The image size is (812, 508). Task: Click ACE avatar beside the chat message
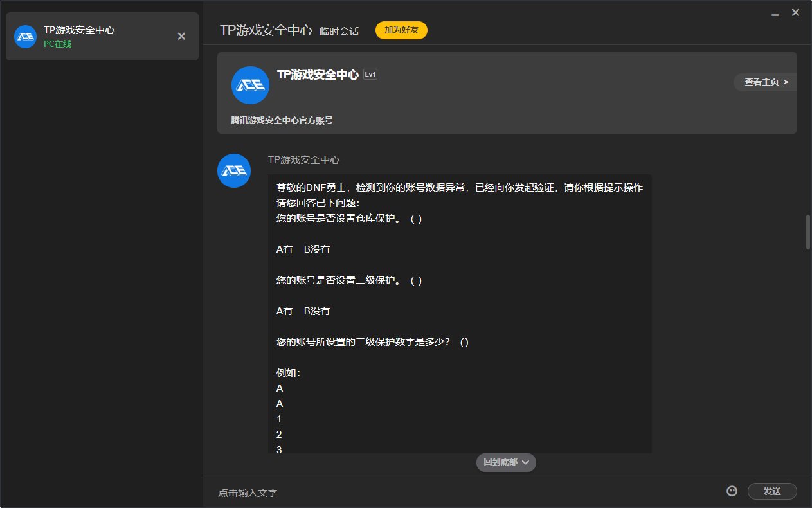point(234,170)
